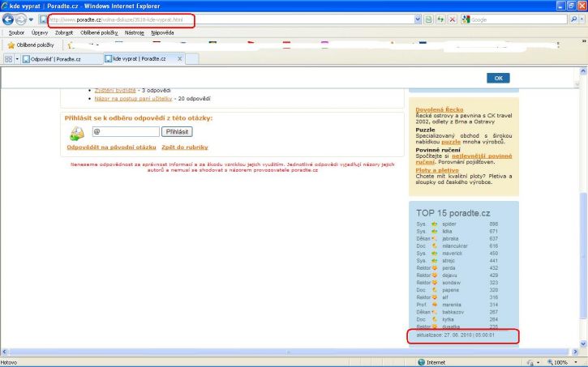Screen dimensions: 588x367
Task: Open the Ploty a pletivo link
Action: [x=437, y=170]
